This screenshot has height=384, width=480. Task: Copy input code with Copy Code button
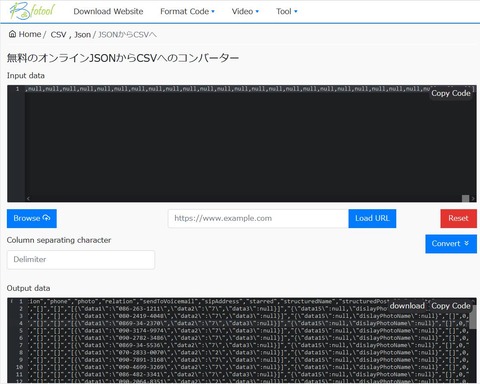coord(451,93)
